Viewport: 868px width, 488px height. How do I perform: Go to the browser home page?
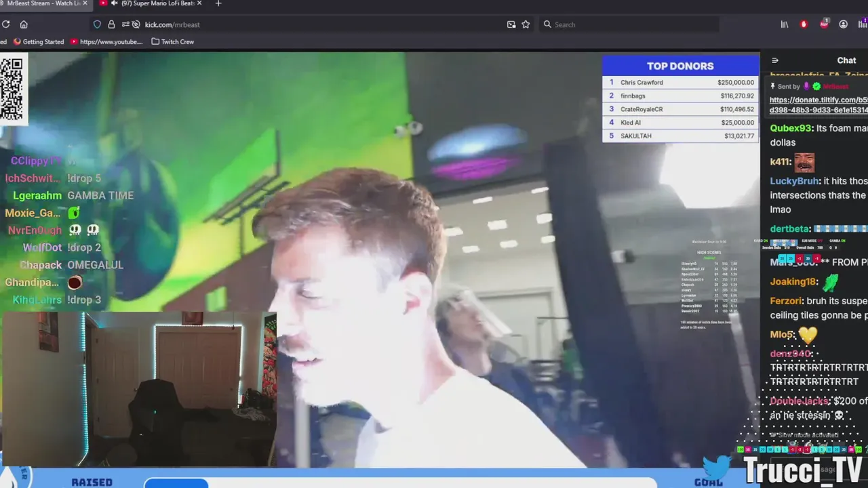coord(24,24)
